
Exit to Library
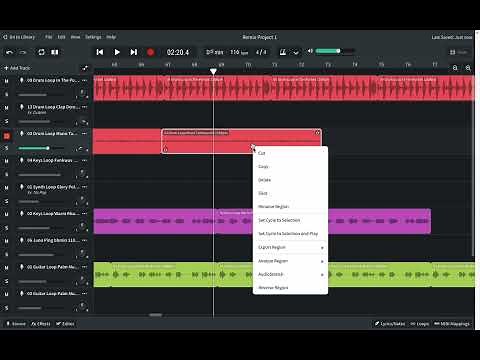pyautogui.click(x=19, y=37)
